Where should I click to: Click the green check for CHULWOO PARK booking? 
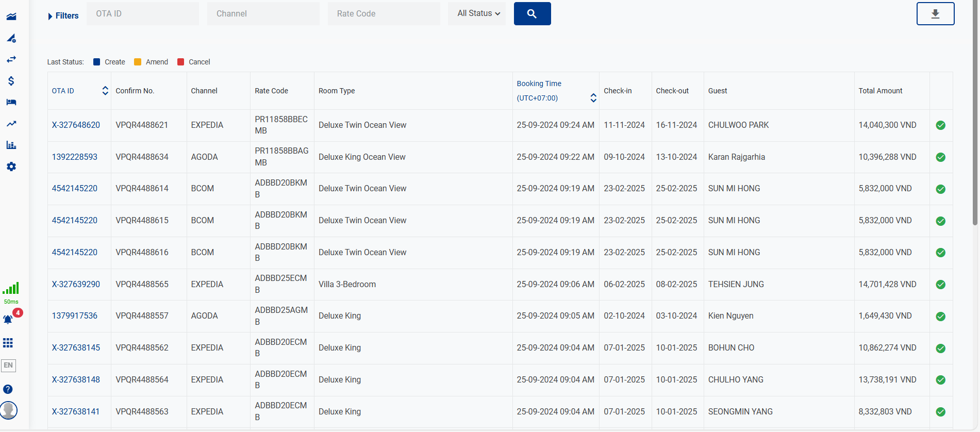click(x=940, y=125)
